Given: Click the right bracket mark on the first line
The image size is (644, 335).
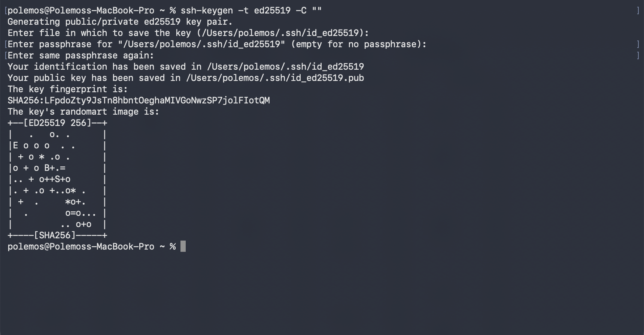Looking at the screenshot, I should (638, 10).
